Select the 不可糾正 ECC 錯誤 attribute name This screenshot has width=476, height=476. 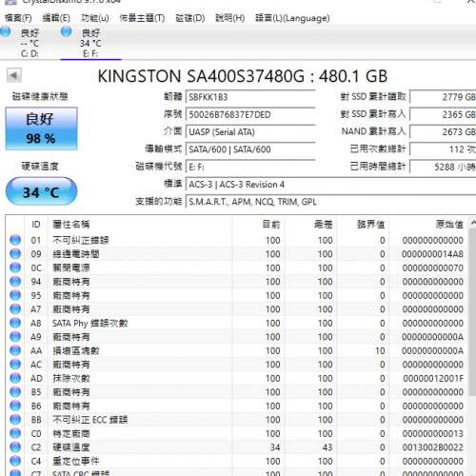pyautogui.click(x=90, y=420)
